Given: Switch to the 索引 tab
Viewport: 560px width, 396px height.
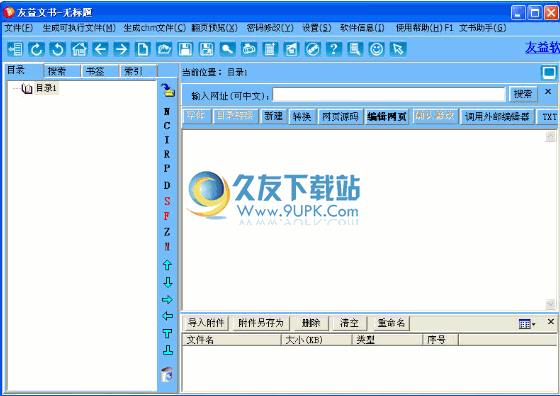Looking at the screenshot, I should (x=139, y=71).
